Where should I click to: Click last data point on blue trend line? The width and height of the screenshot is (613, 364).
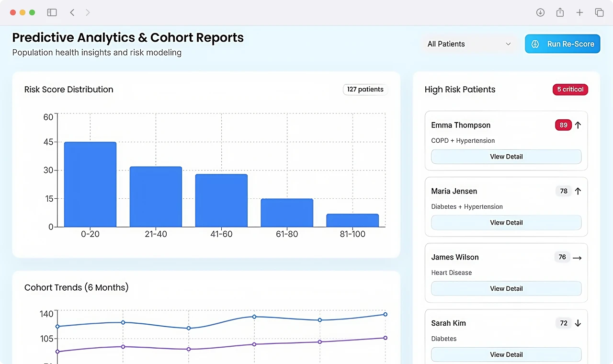[x=385, y=314]
